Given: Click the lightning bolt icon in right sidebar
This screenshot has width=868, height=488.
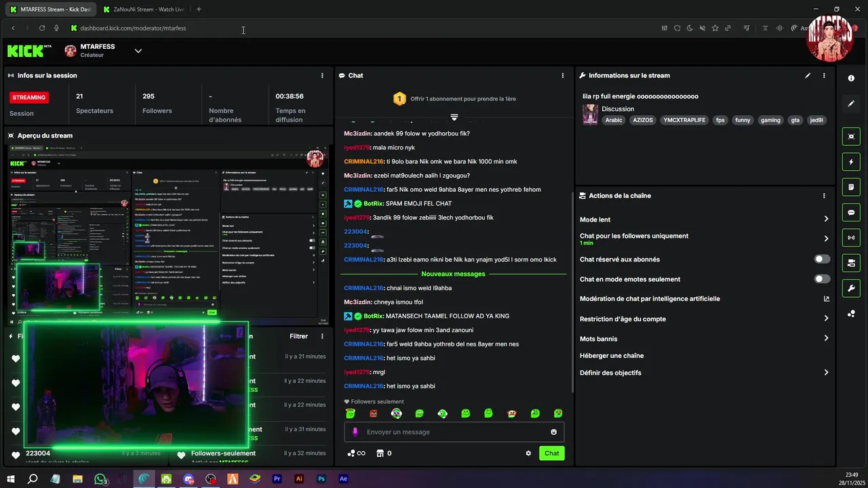Looking at the screenshot, I should coord(851,162).
